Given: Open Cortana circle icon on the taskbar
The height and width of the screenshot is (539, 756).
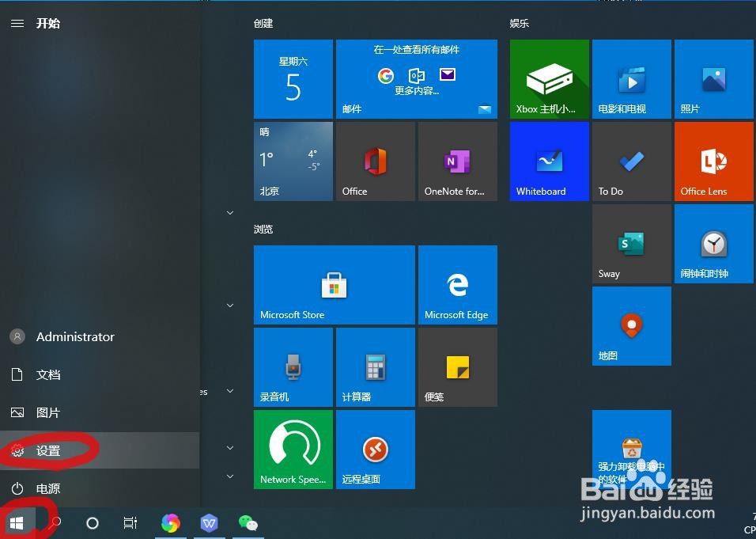Looking at the screenshot, I should click(92, 523).
